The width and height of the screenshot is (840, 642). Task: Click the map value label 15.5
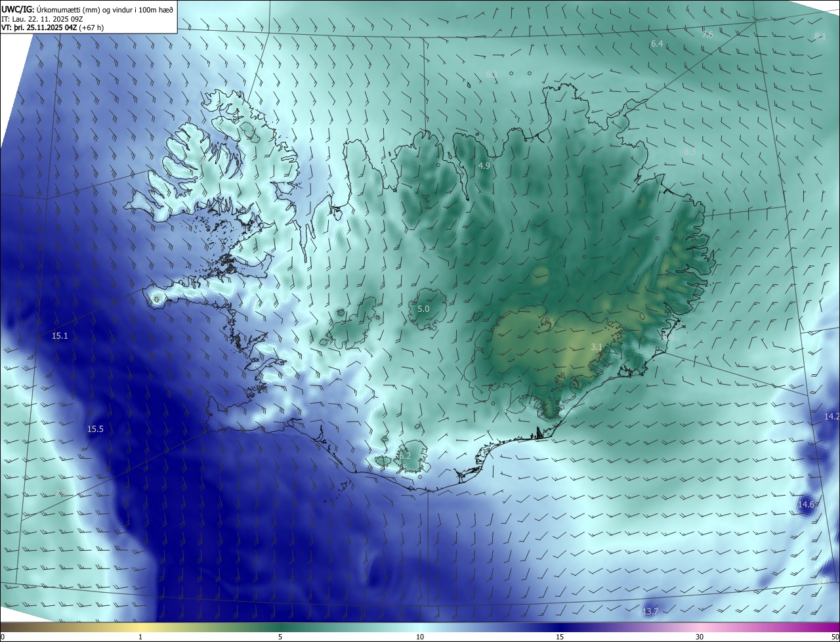95,429
